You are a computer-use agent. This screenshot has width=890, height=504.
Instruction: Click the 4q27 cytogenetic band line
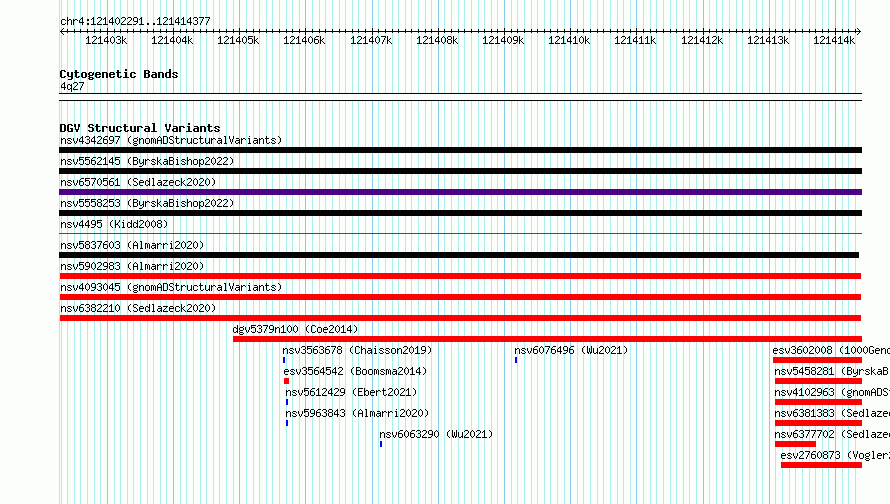point(460,97)
